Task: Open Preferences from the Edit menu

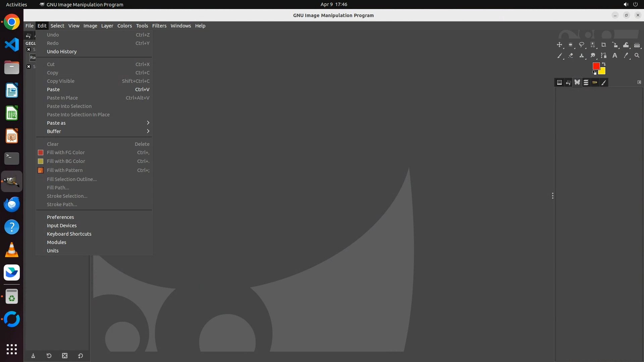Action: 60,217
